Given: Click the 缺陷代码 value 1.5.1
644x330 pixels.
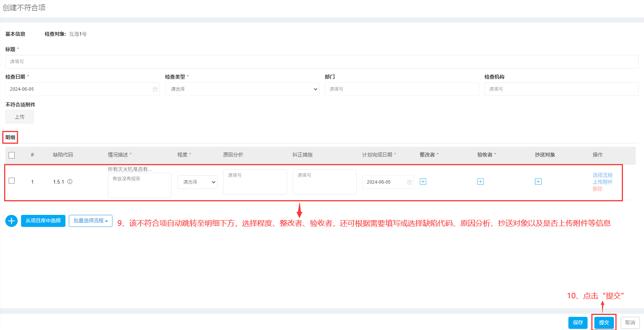Looking at the screenshot, I should click(x=59, y=182).
